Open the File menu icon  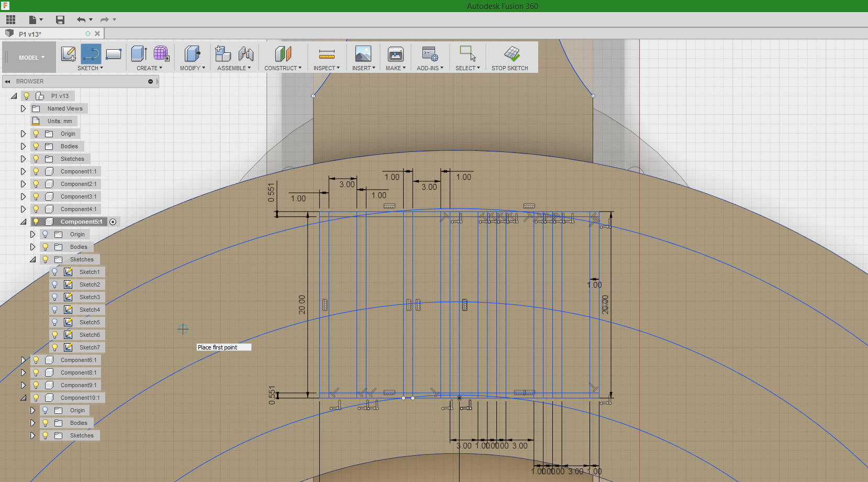(x=33, y=20)
